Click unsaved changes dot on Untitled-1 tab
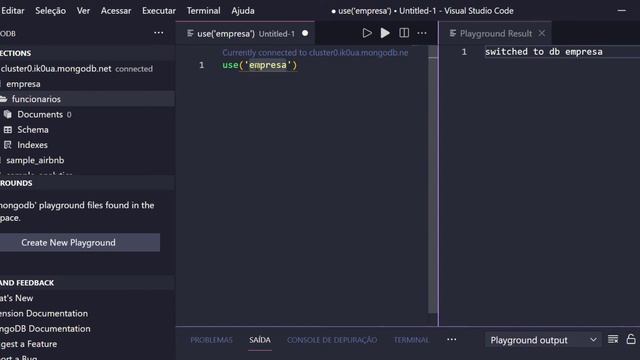Viewport: 640px width, 360px height. 305,33
